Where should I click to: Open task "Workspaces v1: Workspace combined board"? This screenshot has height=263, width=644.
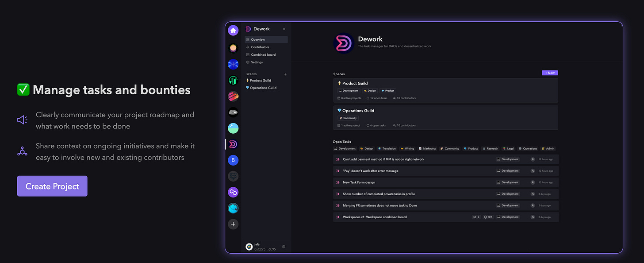(446, 217)
